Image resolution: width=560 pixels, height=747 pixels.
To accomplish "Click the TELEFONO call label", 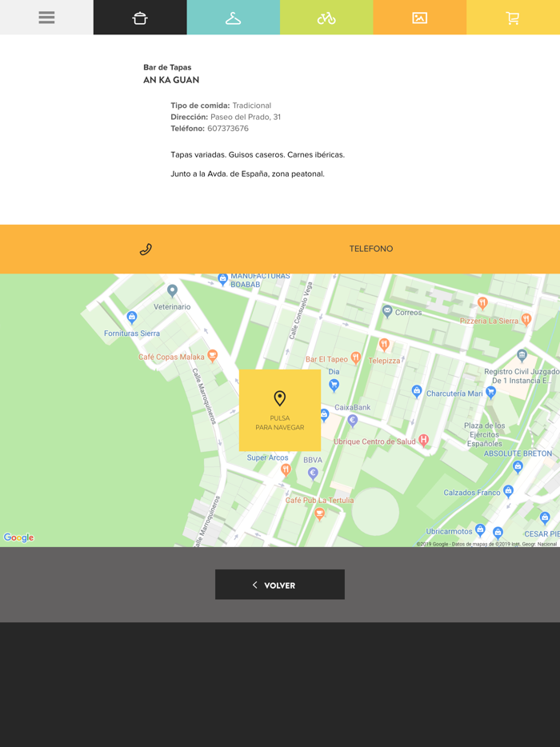I will 370,249.
